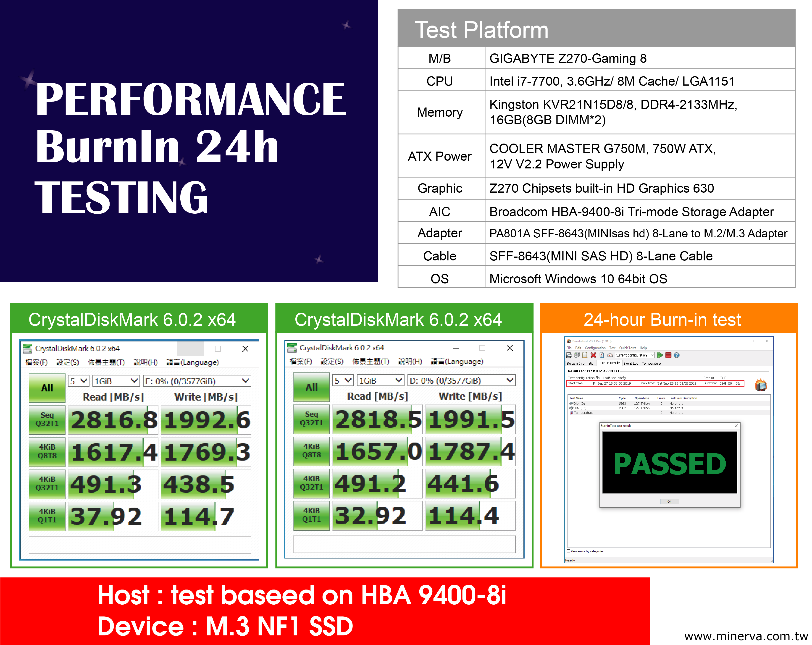Click the green All button in left CrystalDiskMark
Screen dimensions: 812x645
(x=47, y=388)
